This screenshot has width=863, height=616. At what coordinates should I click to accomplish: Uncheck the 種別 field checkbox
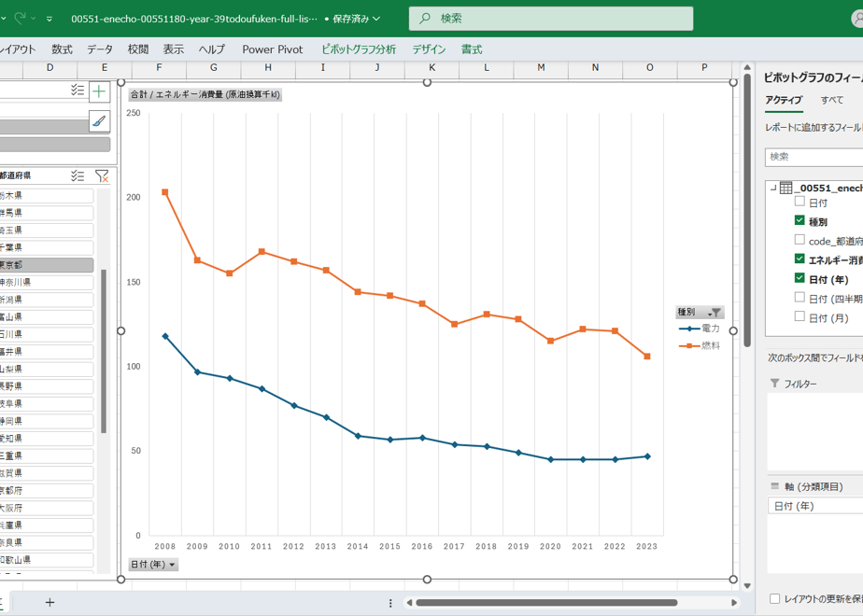click(799, 220)
